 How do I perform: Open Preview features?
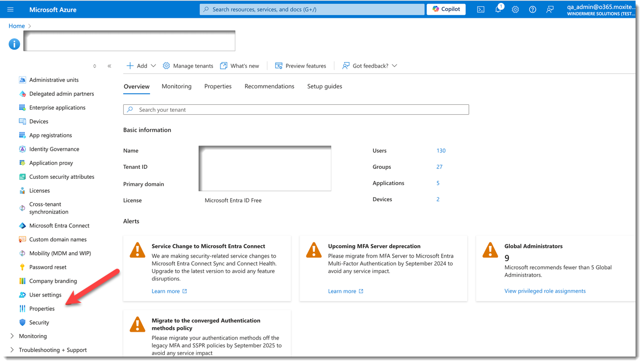[301, 66]
